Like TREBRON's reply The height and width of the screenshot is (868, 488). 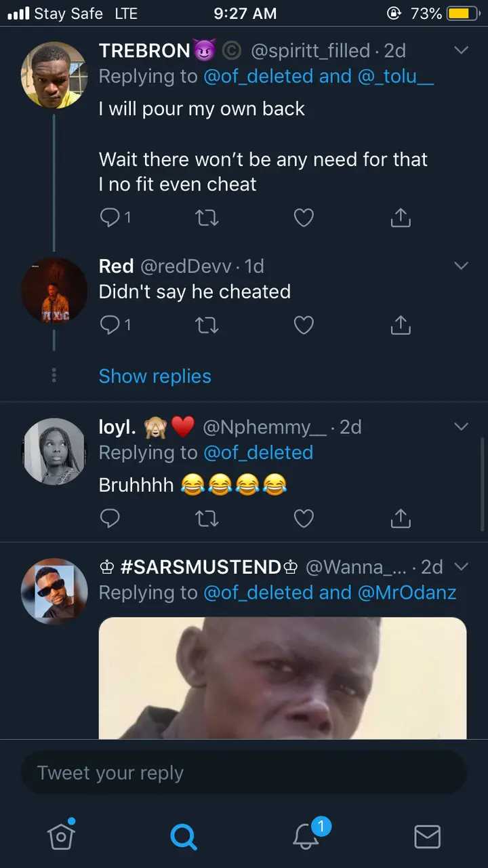click(304, 217)
